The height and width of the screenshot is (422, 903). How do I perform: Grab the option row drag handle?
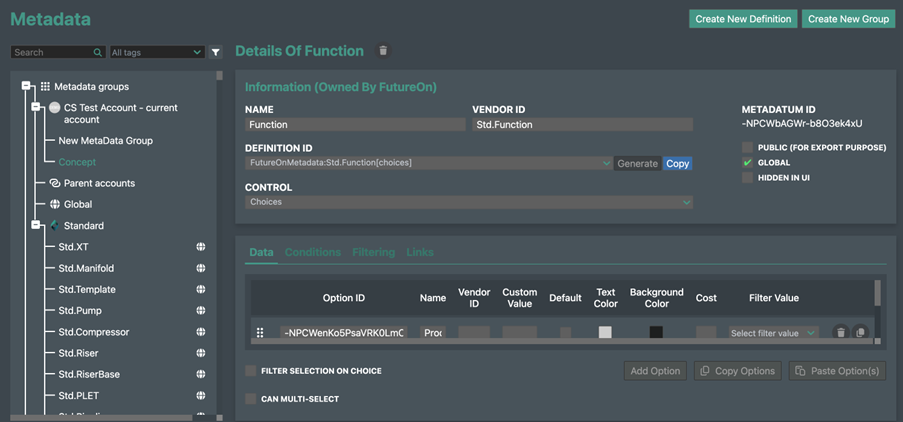(260, 333)
